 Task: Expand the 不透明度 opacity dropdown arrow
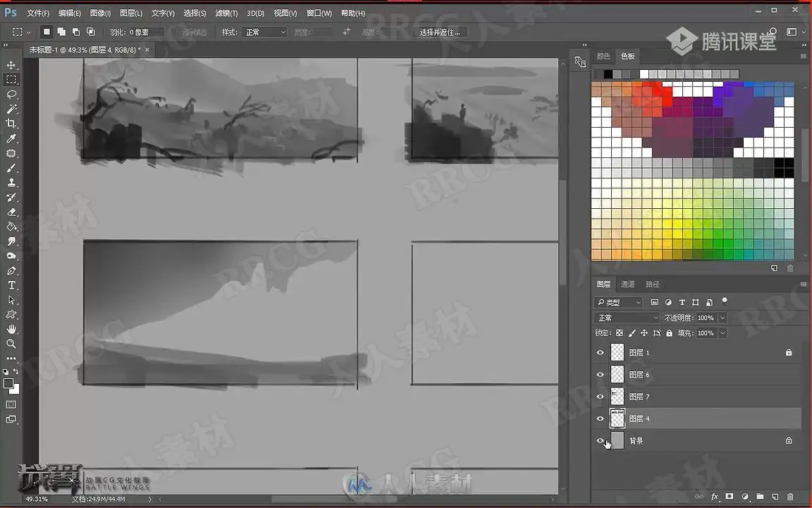(x=722, y=317)
